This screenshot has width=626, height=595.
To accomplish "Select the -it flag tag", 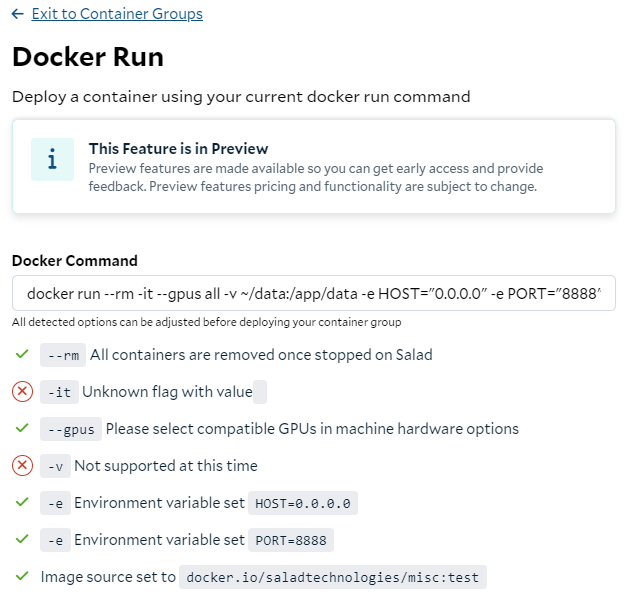I will point(59,392).
